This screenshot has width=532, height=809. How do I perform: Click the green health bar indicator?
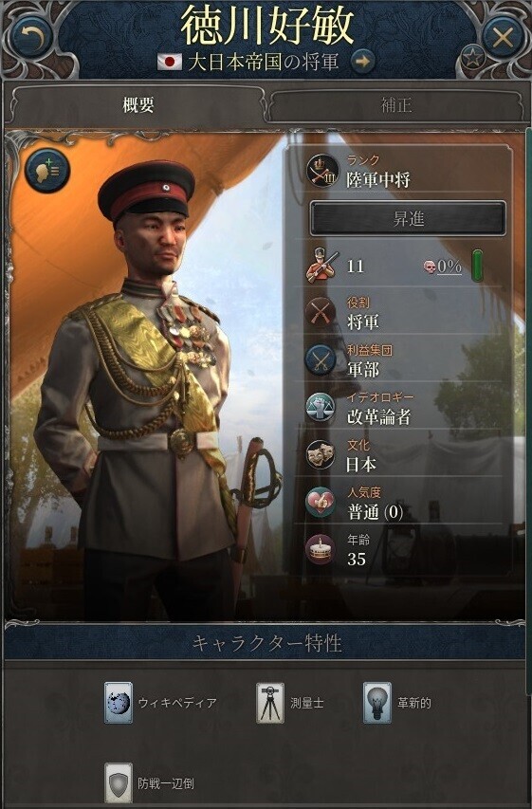pos(478,267)
